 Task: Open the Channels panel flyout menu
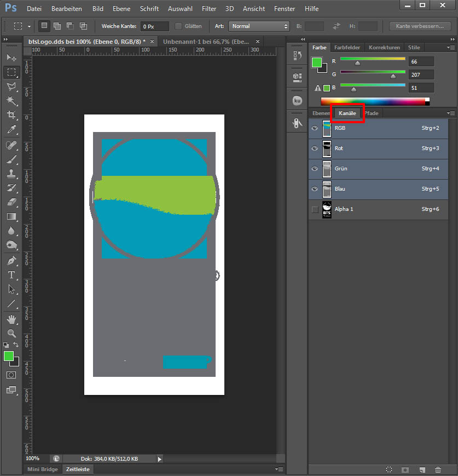tap(450, 113)
